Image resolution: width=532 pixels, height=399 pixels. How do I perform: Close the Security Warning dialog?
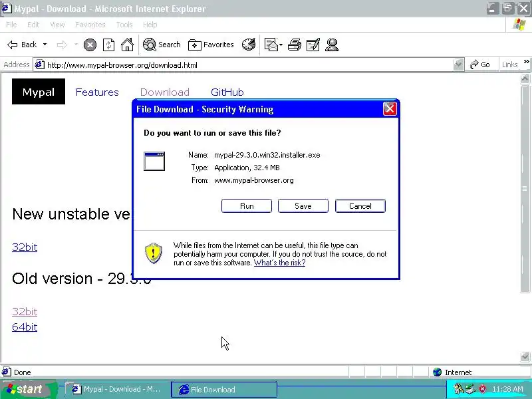tap(390, 109)
